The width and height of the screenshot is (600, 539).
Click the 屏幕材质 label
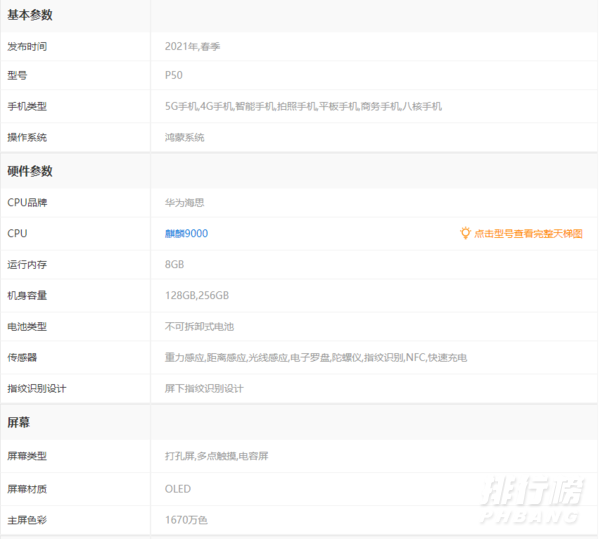[x=27, y=489]
